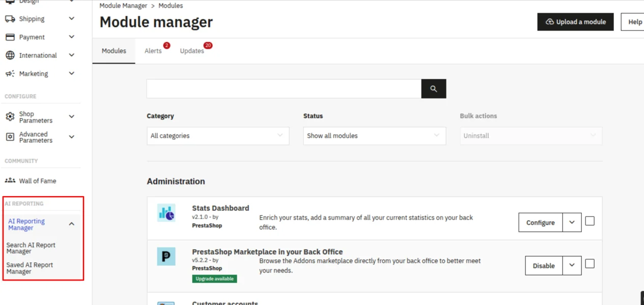Click the Shop Parameters gear icon

tap(10, 117)
